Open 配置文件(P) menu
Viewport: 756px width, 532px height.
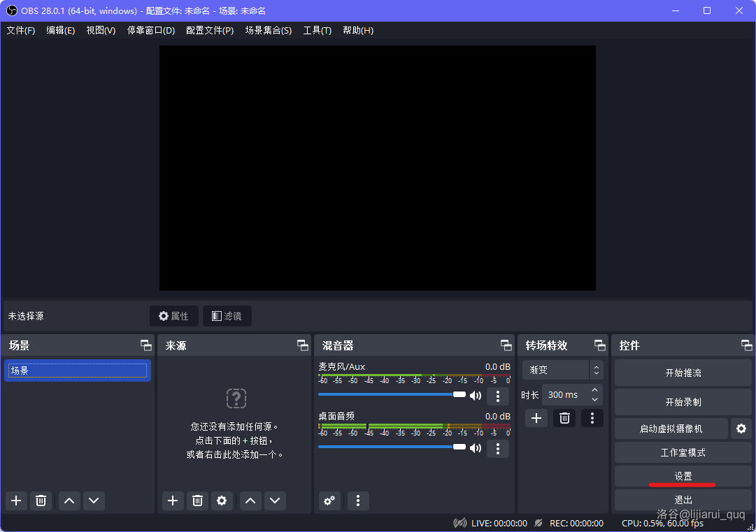pyautogui.click(x=210, y=30)
